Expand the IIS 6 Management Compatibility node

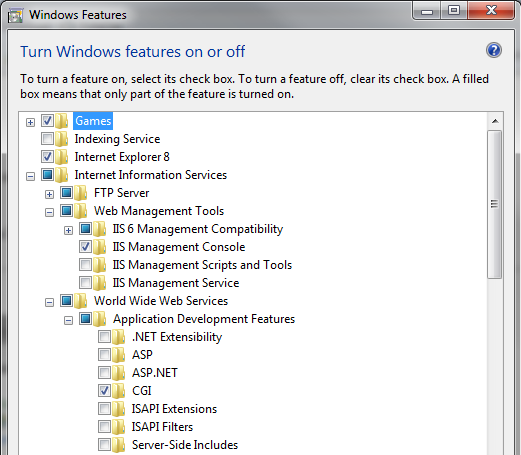point(68,230)
